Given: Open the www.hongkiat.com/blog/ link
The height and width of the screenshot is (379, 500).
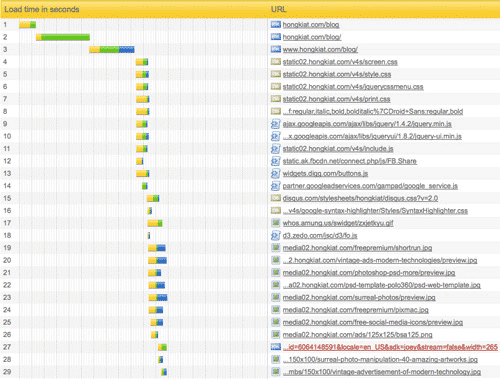Looking at the screenshot, I should click(x=320, y=49).
